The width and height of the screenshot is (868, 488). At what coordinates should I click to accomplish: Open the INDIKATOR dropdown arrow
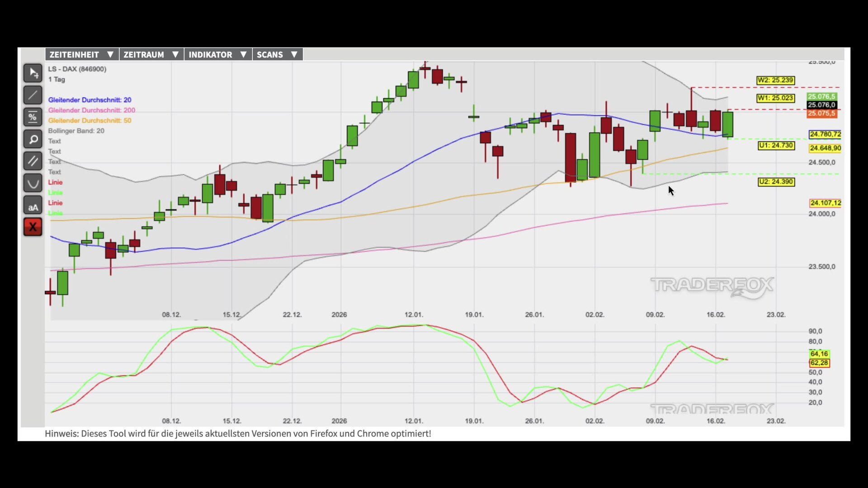click(x=243, y=55)
